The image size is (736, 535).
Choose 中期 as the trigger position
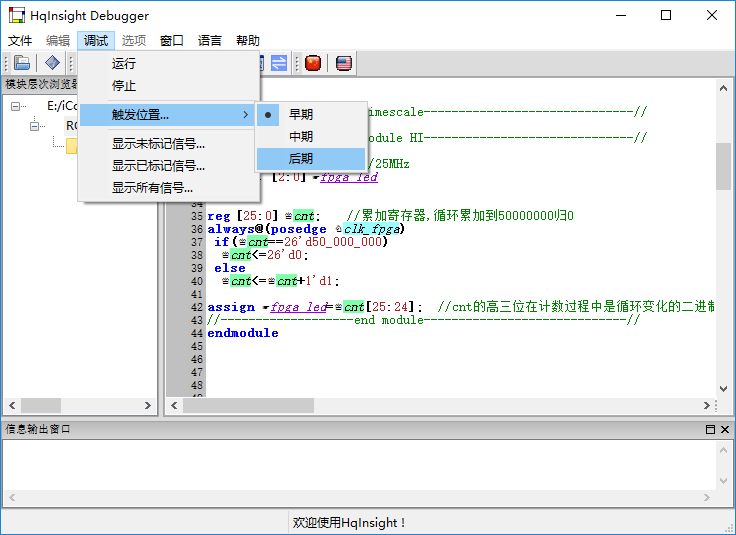click(x=301, y=136)
